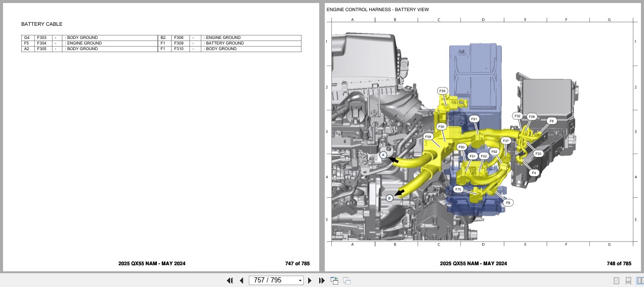Jump to the last page
Screen dimensions: 644x287
[322, 280]
